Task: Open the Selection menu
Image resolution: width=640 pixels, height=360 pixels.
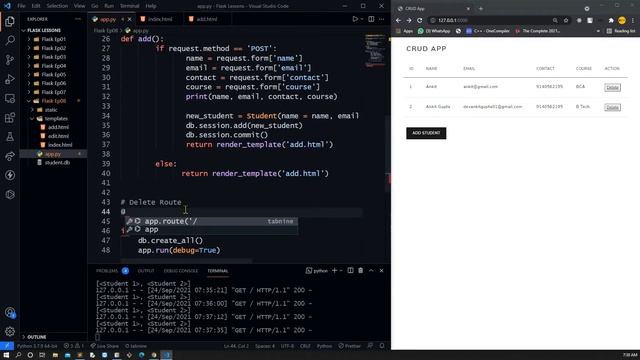Action: click(x=57, y=6)
